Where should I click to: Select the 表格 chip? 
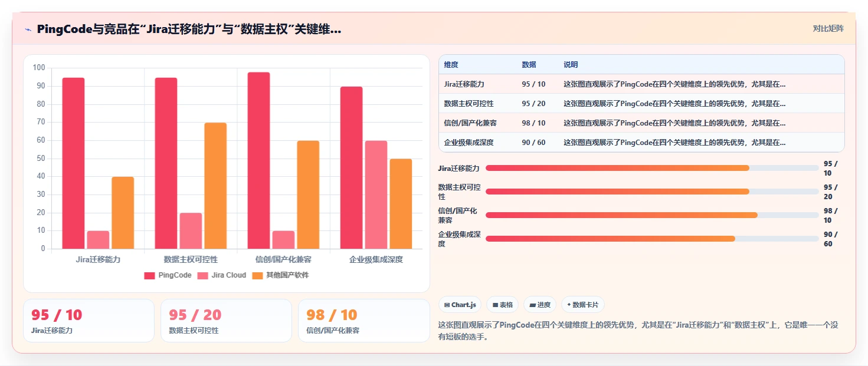click(x=502, y=305)
